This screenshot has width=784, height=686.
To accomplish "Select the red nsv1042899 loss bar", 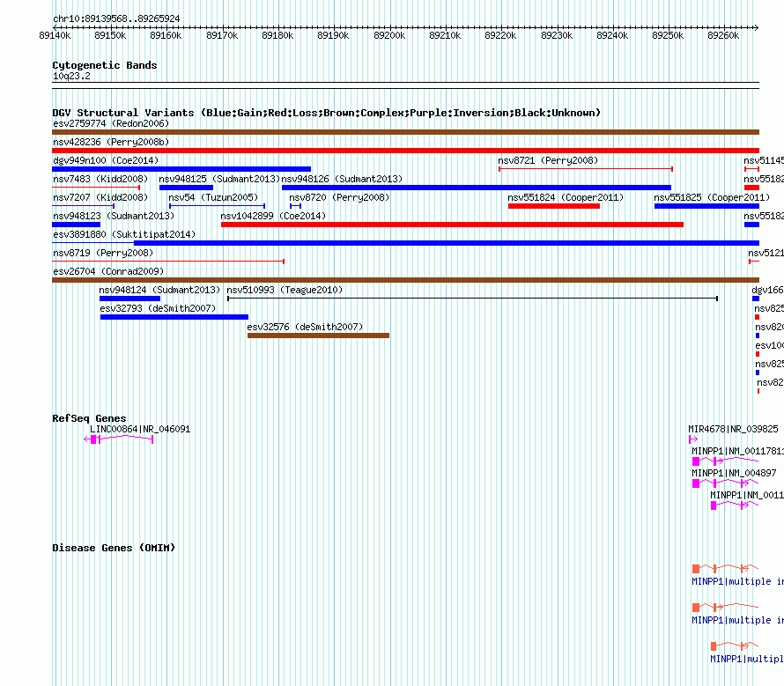I will pyautogui.click(x=452, y=225).
